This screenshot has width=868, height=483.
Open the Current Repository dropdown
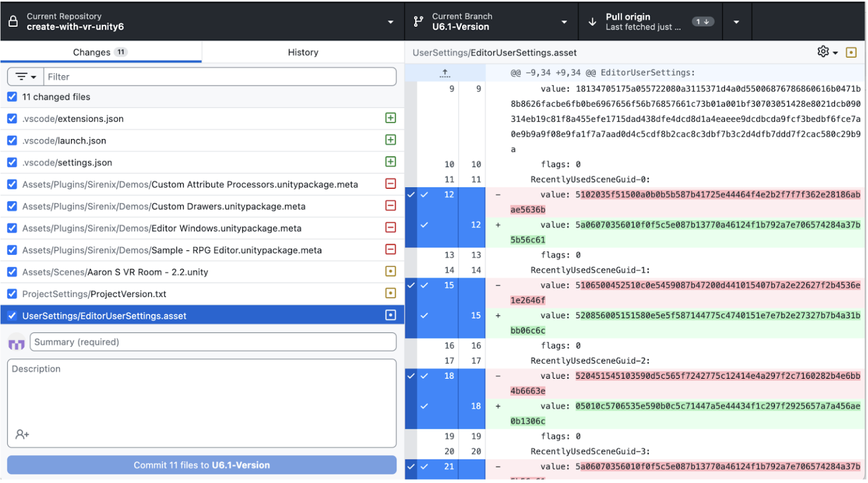(202, 22)
